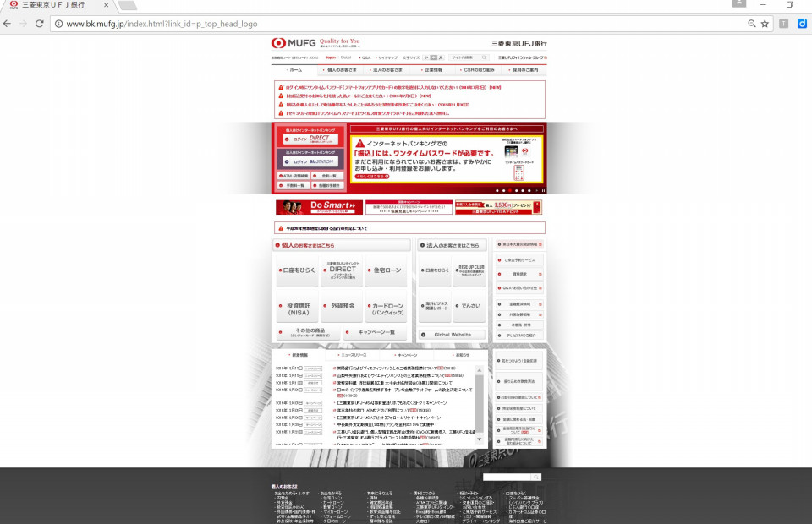Click the header search magnifier icon
The height and width of the screenshot is (524, 812).
click(x=485, y=58)
